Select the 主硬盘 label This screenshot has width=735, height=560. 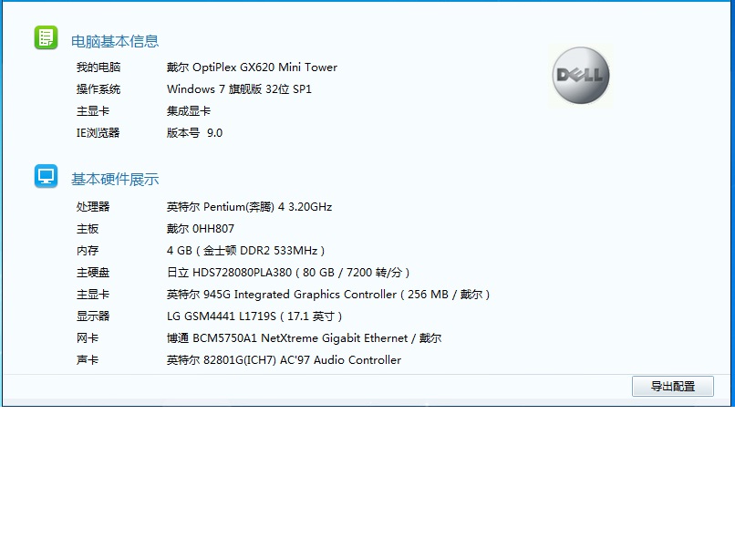click(93, 273)
